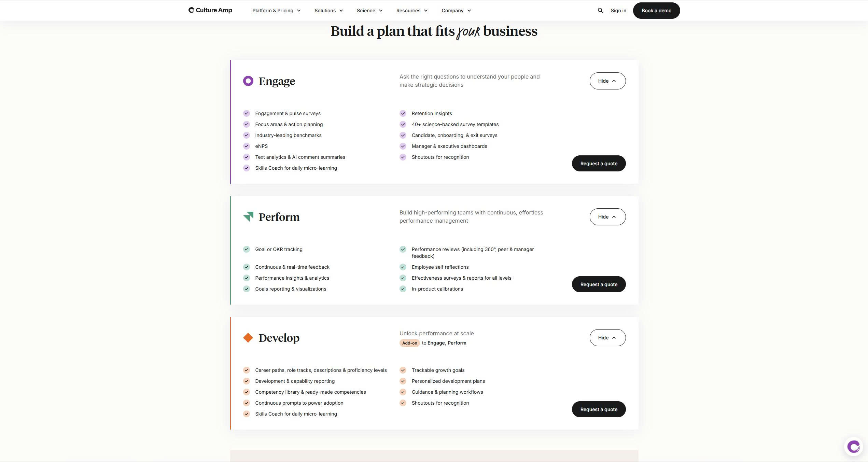Click Book a demo
Image resolution: width=868 pixels, height=462 pixels.
click(656, 10)
